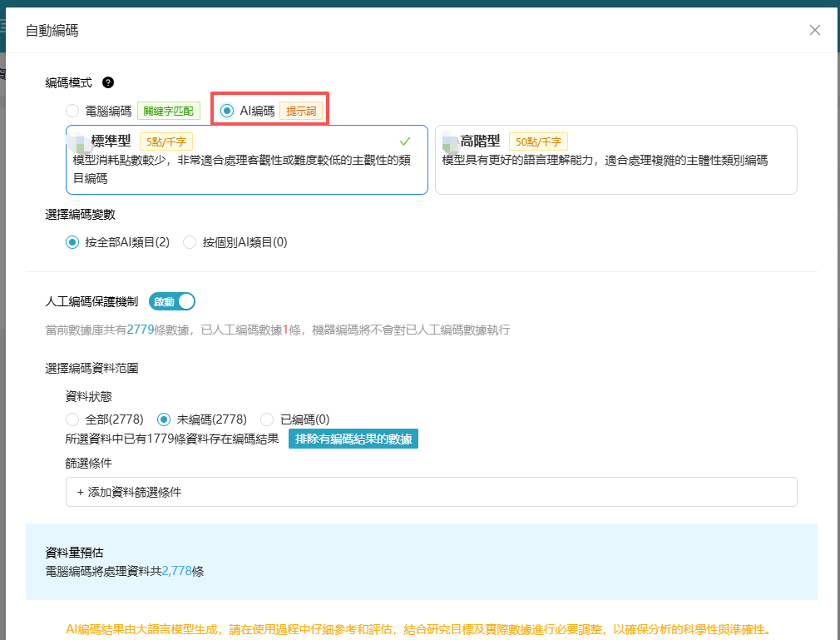
Task: Click the 5點/千字 price badge
Action: (x=166, y=141)
